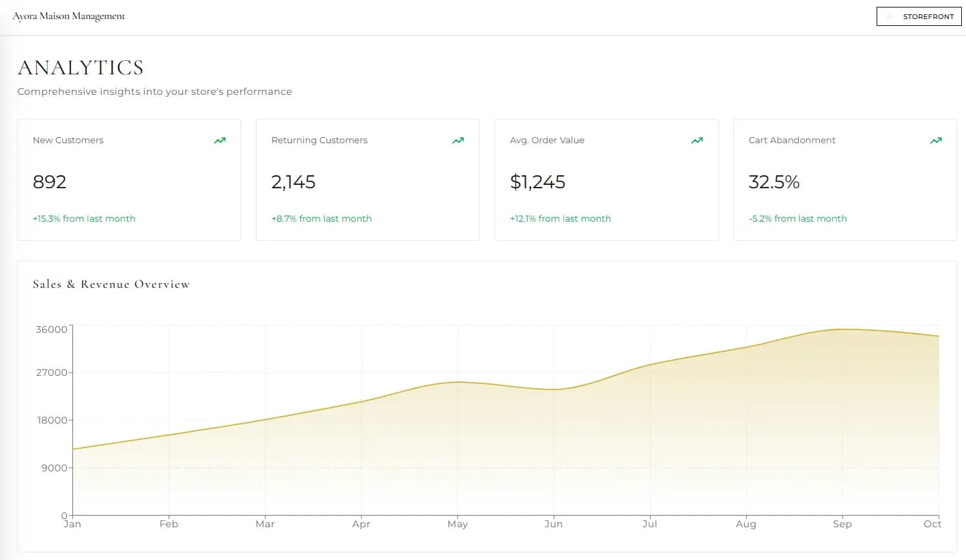Click the Jun label on chart axis

[x=554, y=524]
